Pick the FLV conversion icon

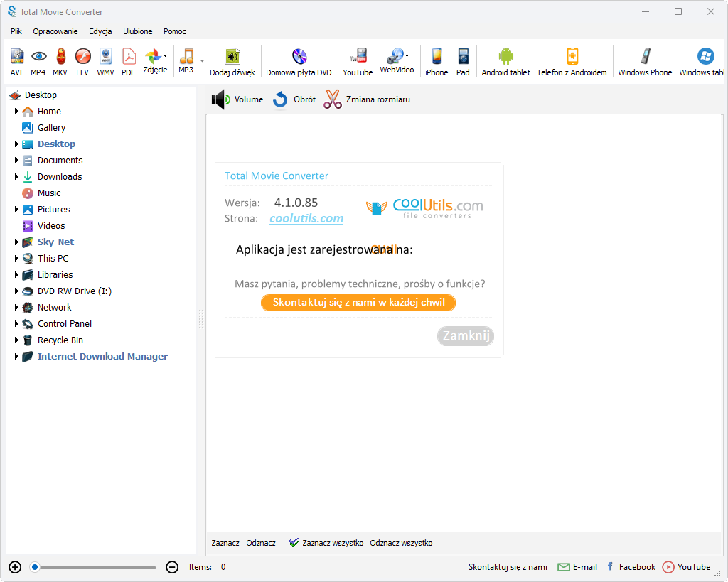(x=82, y=61)
